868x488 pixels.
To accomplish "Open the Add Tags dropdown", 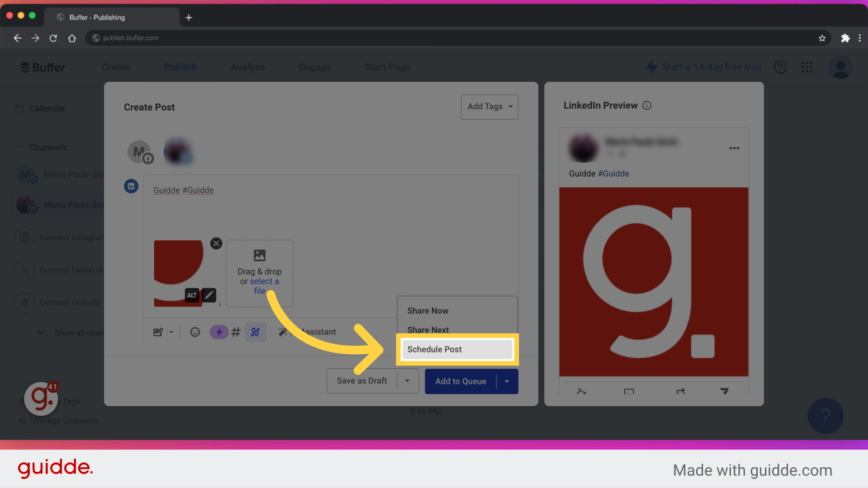I will click(489, 107).
